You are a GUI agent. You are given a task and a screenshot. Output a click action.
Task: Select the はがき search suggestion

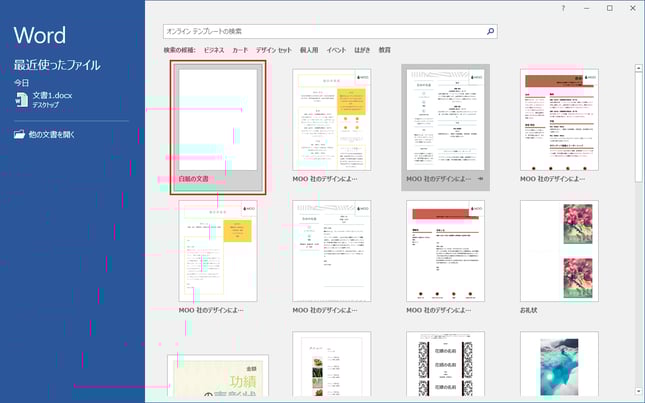point(362,50)
